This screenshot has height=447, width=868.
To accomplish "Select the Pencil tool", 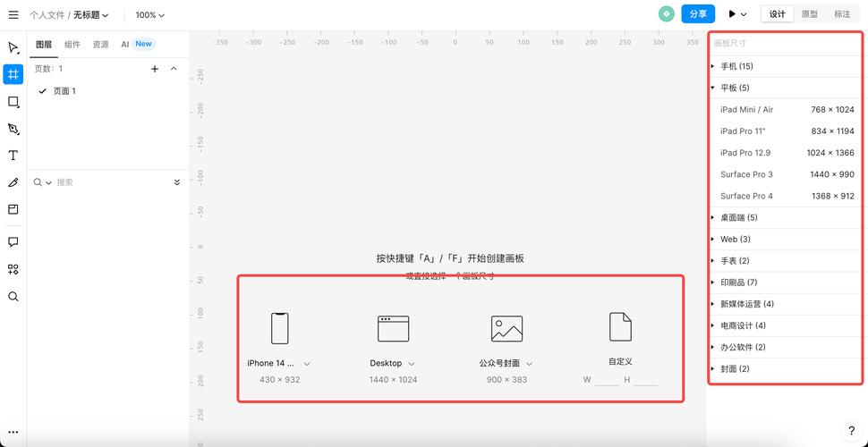I will (13, 182).
